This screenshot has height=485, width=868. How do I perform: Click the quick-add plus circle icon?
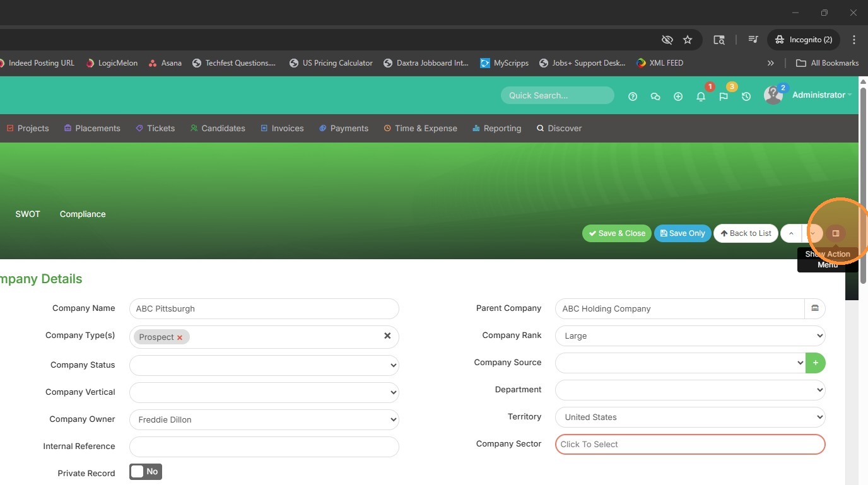click(678, 96)
